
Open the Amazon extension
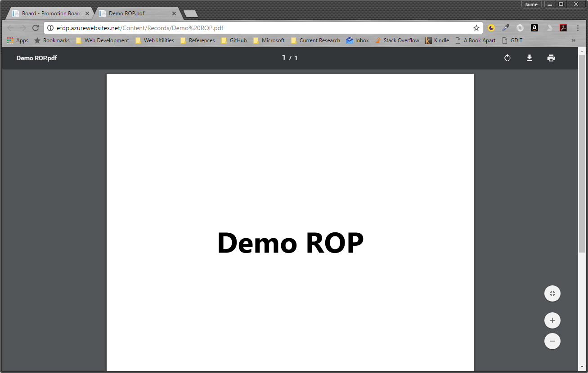(x=534, y=28)
